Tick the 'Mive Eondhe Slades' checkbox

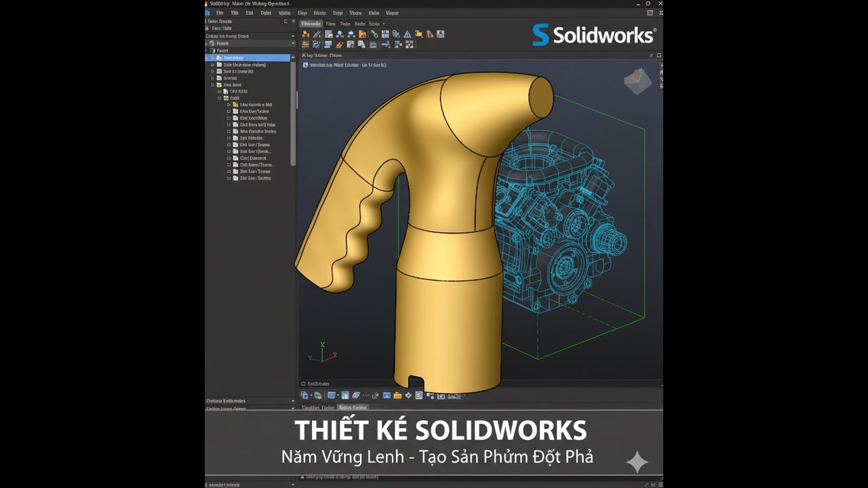click(229, 131)
